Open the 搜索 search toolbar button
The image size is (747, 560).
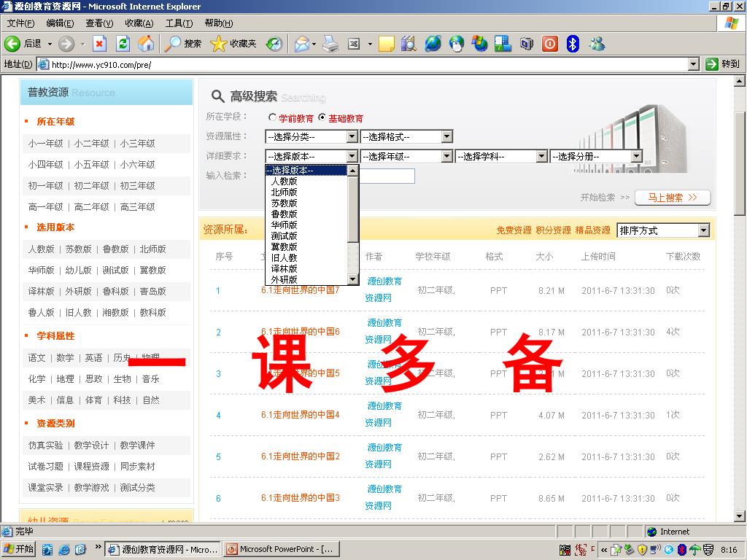coord(183,44)
